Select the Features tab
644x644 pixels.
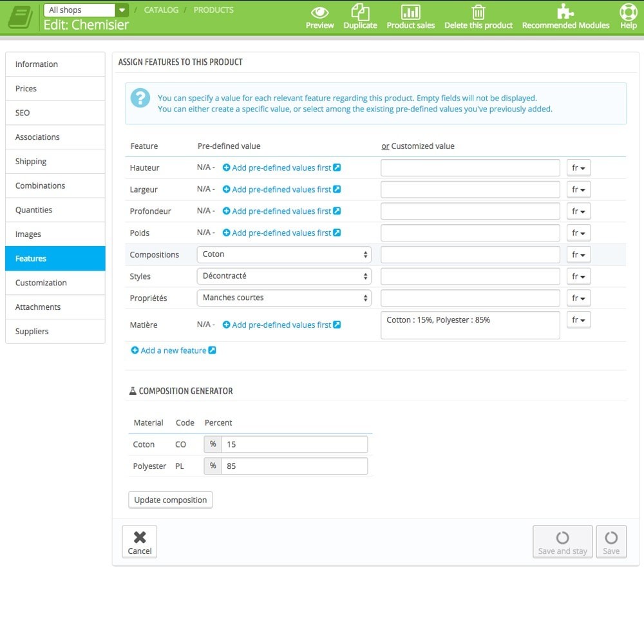coord(55,258)
